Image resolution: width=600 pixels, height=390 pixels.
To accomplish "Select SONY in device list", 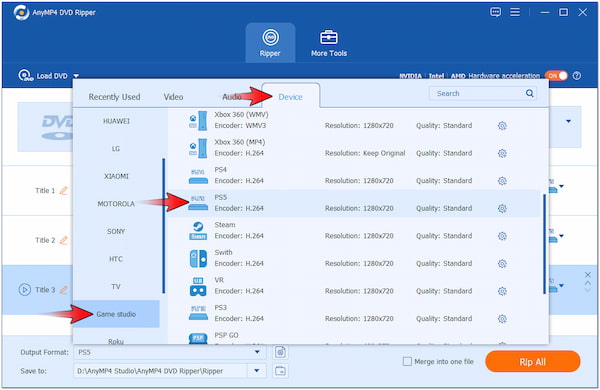I will click(116, 231).
